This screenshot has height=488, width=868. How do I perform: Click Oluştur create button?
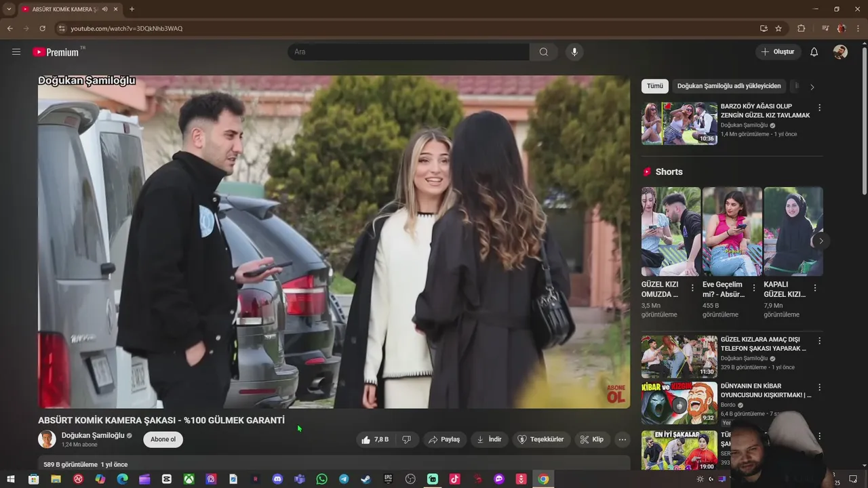point(778,52)
